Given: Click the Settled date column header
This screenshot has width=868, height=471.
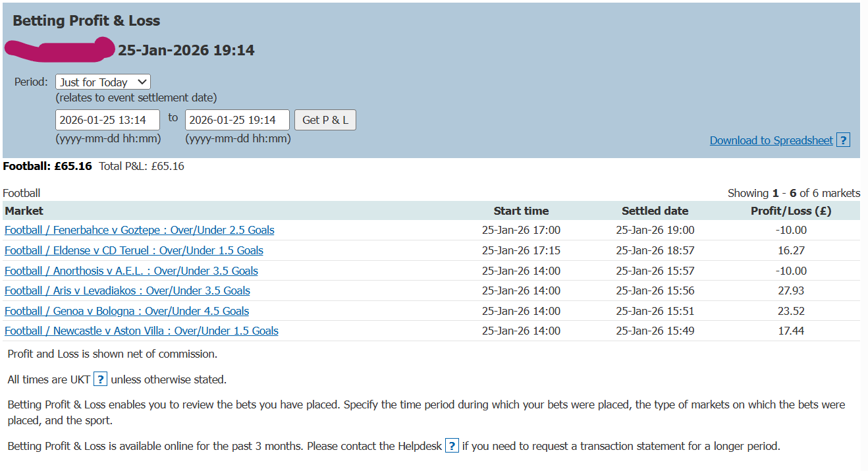Looking at the screenshot, I should click(655, 209).
